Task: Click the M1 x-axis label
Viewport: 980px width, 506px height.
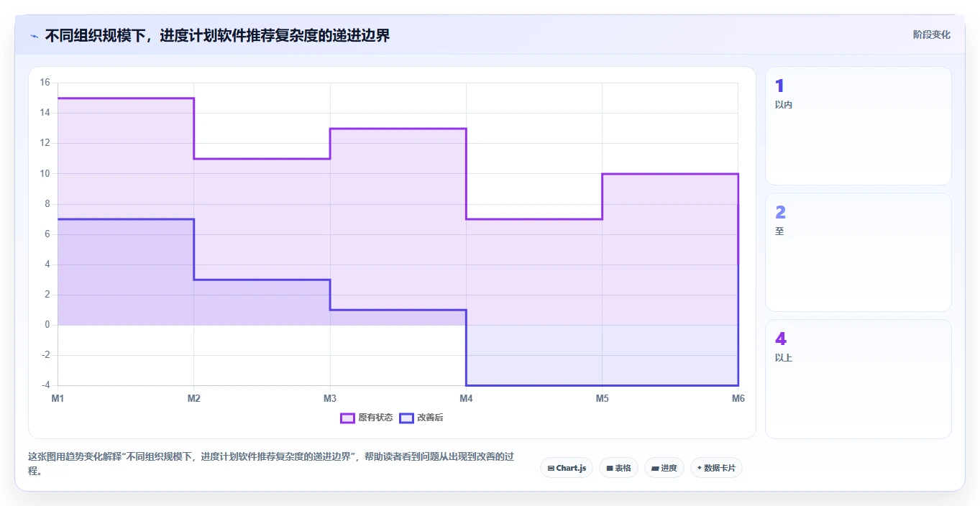Action: tap(58, 398)
